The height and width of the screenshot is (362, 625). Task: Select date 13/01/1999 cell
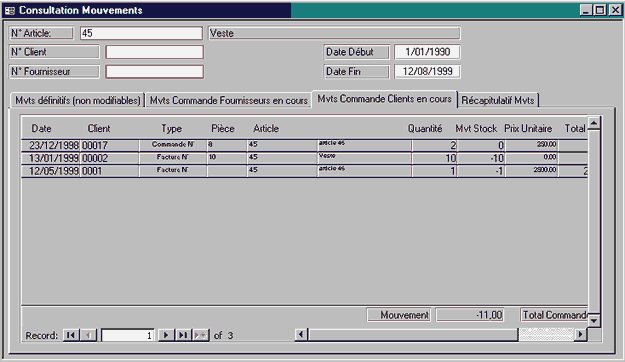(51, 158)
